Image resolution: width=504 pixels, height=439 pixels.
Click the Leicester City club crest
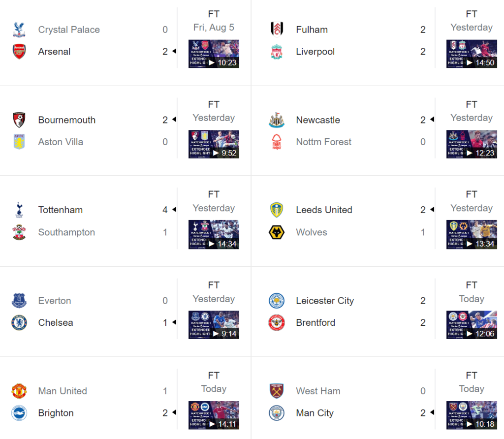tap(277, 301)
